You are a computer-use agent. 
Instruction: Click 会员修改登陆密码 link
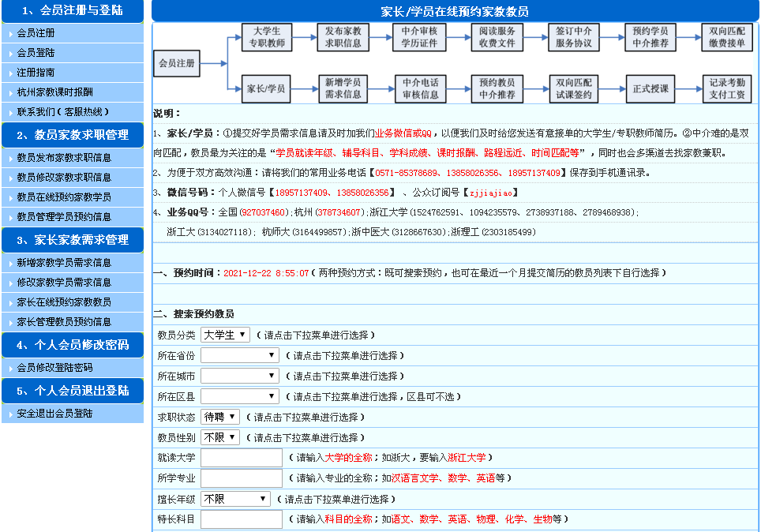[x=54, y=368]
